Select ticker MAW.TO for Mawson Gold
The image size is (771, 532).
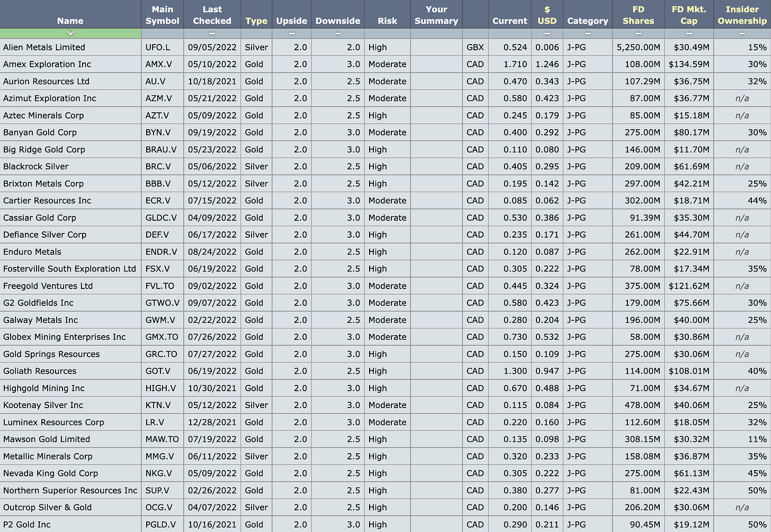click(162, 439)
